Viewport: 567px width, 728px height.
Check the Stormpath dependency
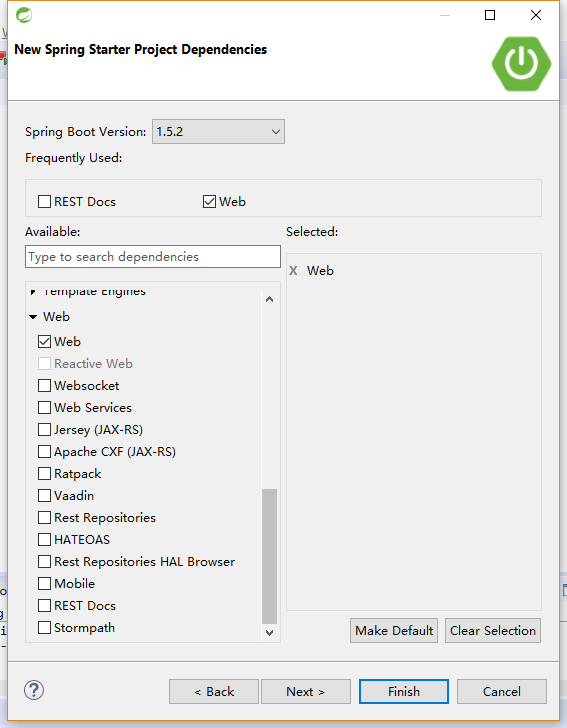click(45, 628)
